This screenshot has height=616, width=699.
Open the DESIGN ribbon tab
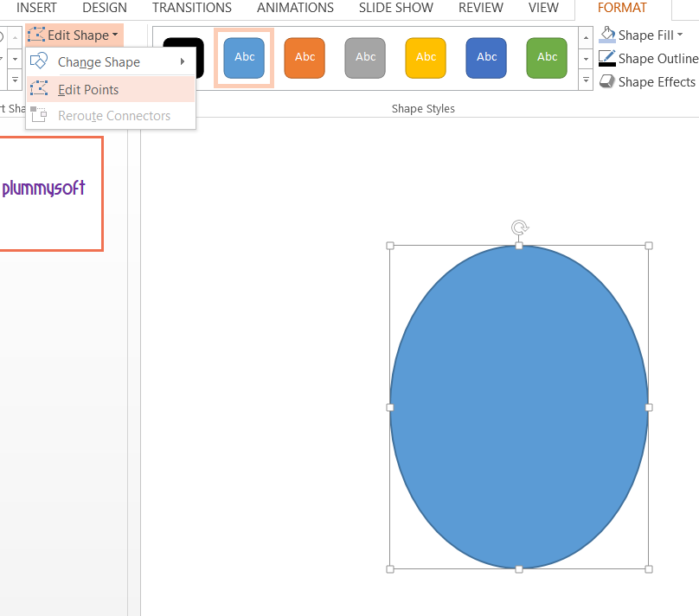(105, 8)
